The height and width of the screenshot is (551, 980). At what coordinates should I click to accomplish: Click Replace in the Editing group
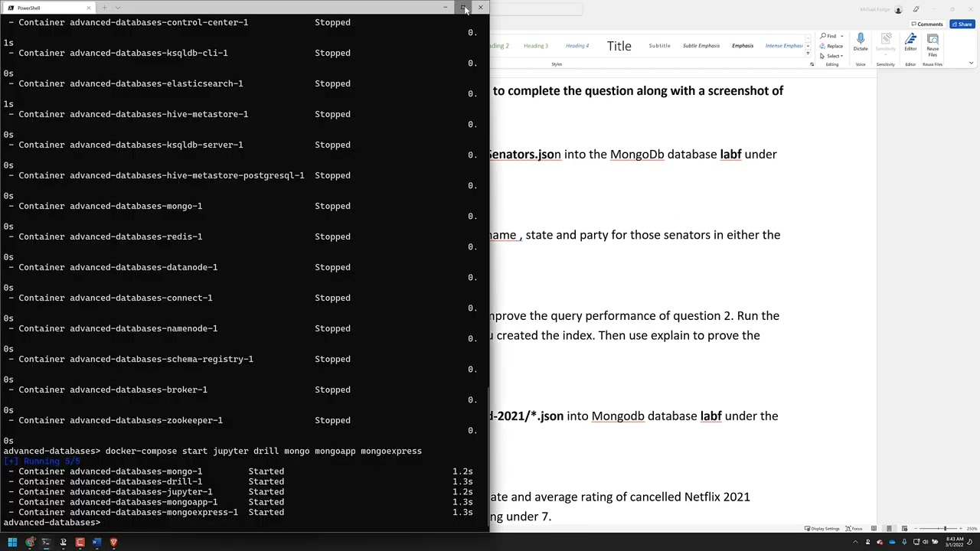[831, 46]
